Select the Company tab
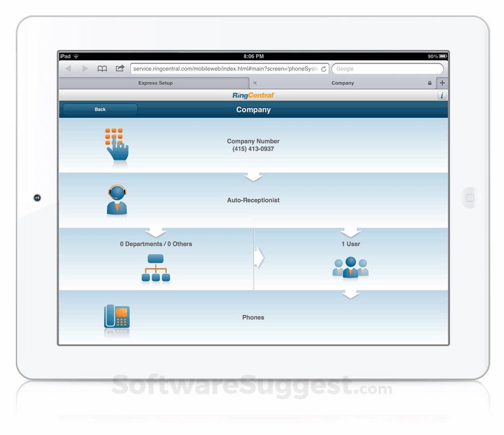Screen dimensions: 504x435 pos(343,83)
